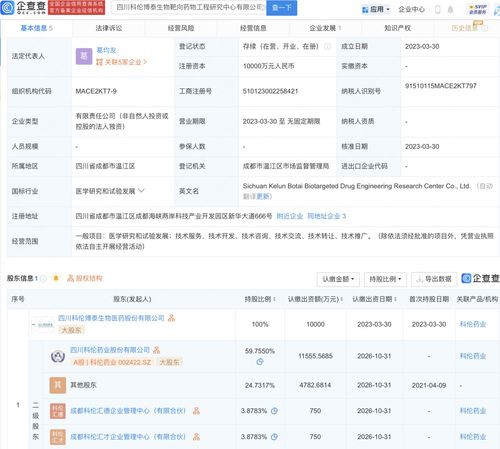Click the 查一下 search button
Screen dimensions: 500x449
click(x=282, y=7)
